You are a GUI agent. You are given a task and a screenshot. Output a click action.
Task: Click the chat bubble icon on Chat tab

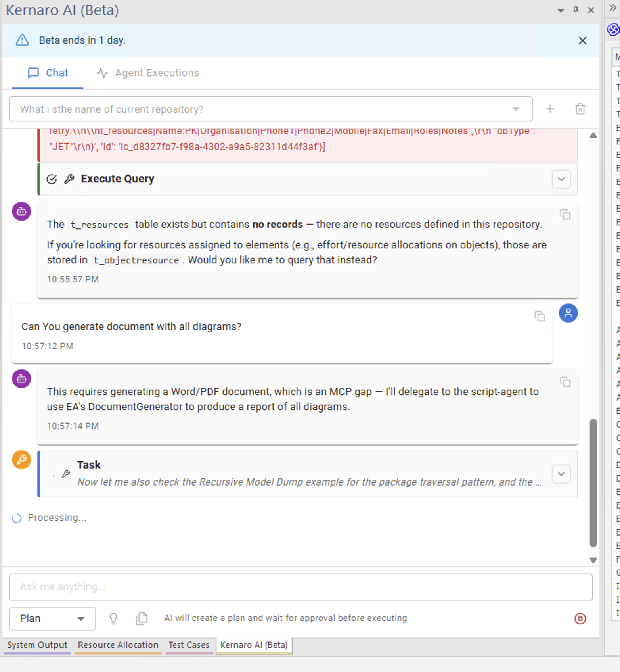(x=33, y=73)
